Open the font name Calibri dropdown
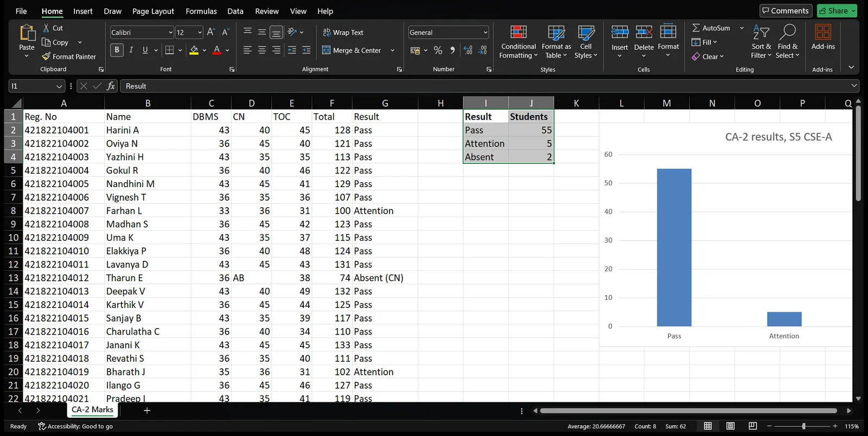Image resolution: width=868 pixels, height=436 pixels. (x=170, y=33)
